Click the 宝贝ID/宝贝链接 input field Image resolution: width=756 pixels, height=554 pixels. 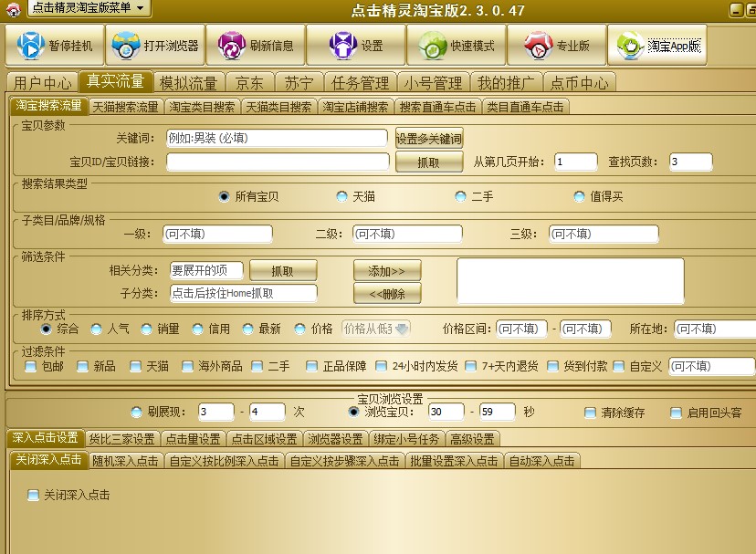[278, 162]
